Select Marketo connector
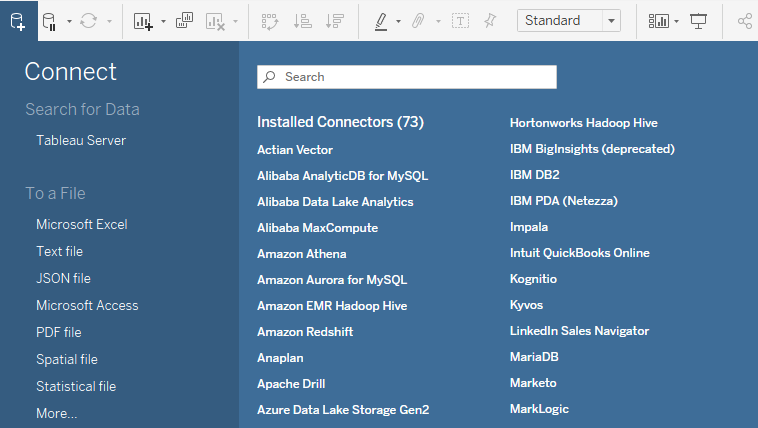Screen dimensions: 758x428 coord(533,383)
